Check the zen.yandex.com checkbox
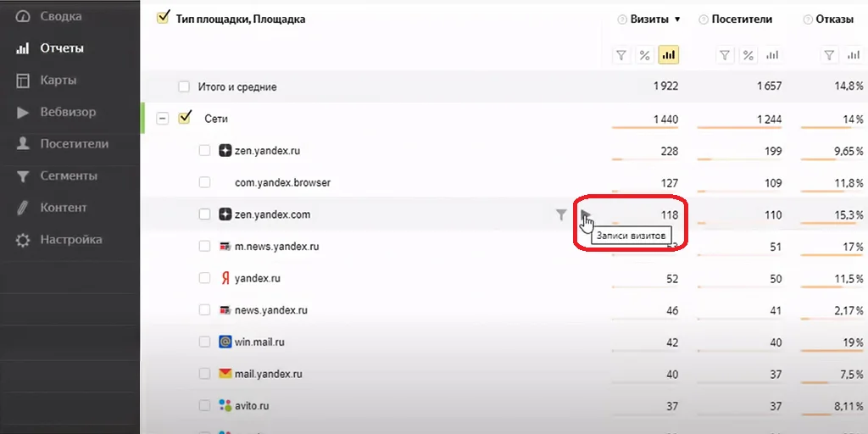The image size is (868, 434). [205, 214]
